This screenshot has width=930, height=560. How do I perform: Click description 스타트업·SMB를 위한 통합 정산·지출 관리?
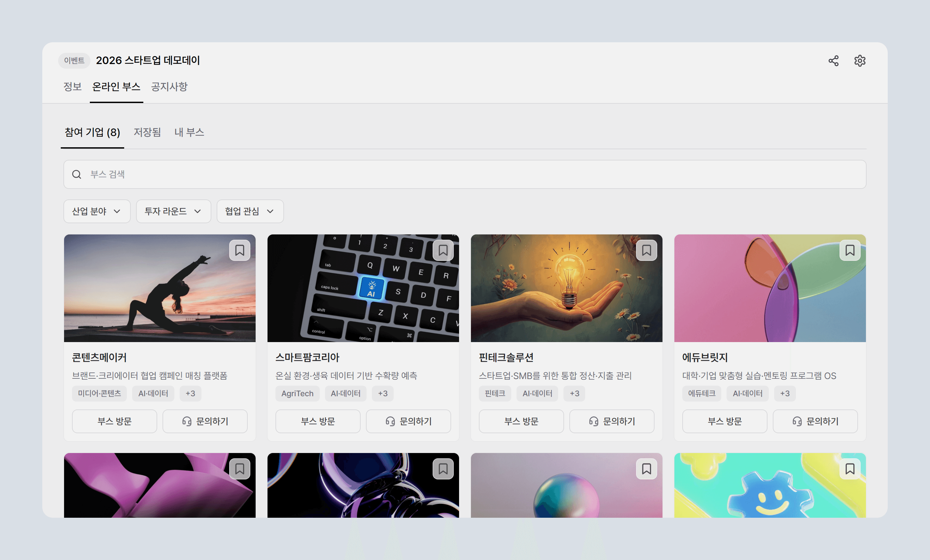point(555,376)
